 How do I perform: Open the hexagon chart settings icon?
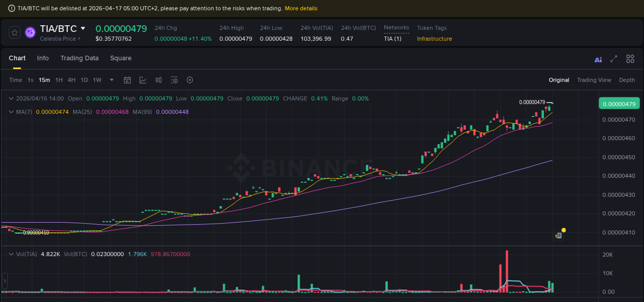(x=190, y=80)
